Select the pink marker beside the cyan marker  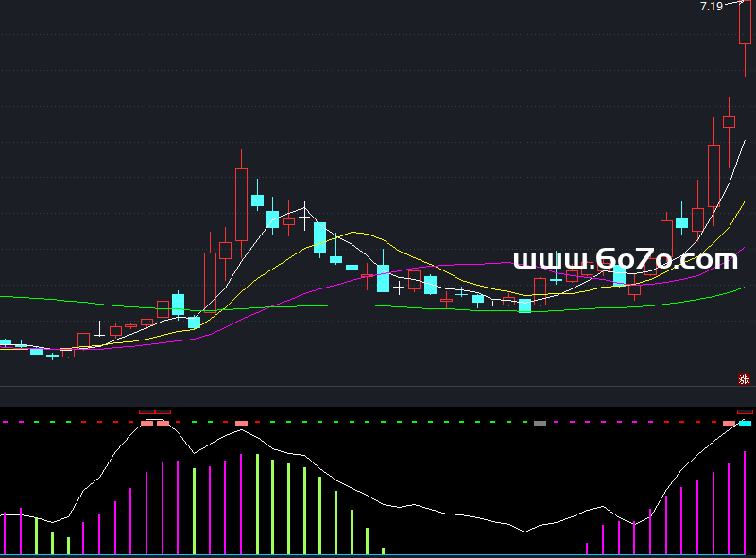coord(729,423)
